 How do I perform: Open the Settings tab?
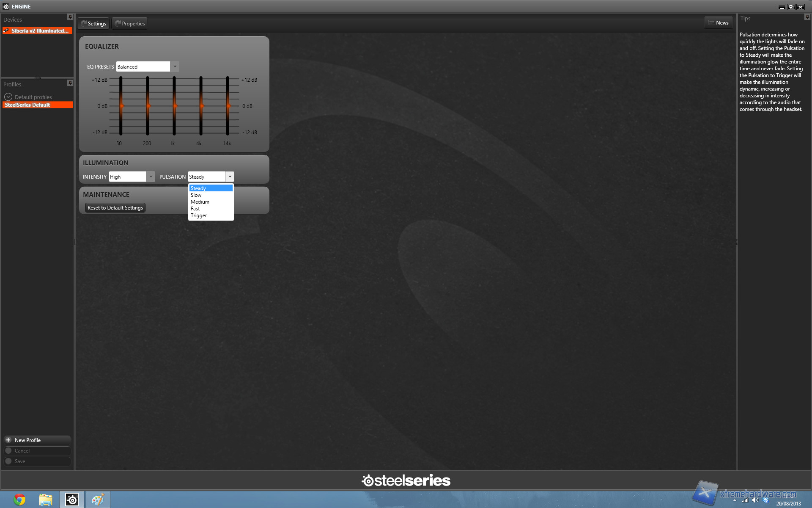(x=93, y=24)
